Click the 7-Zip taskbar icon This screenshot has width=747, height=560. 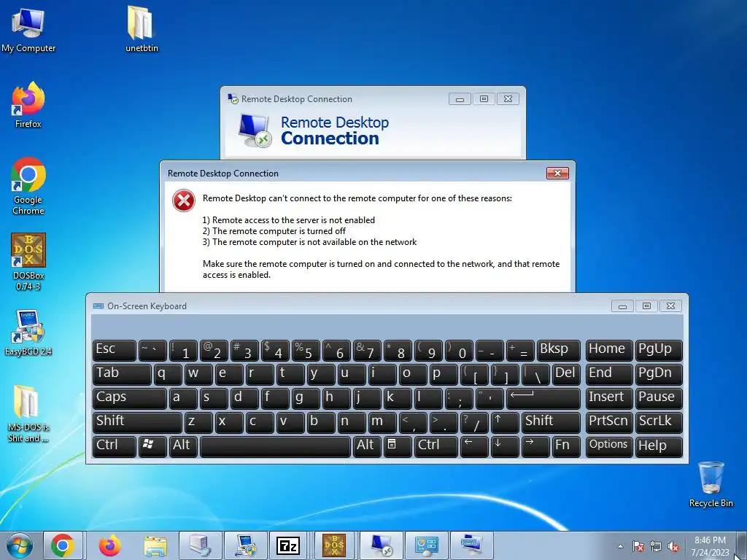coord(289,545)
